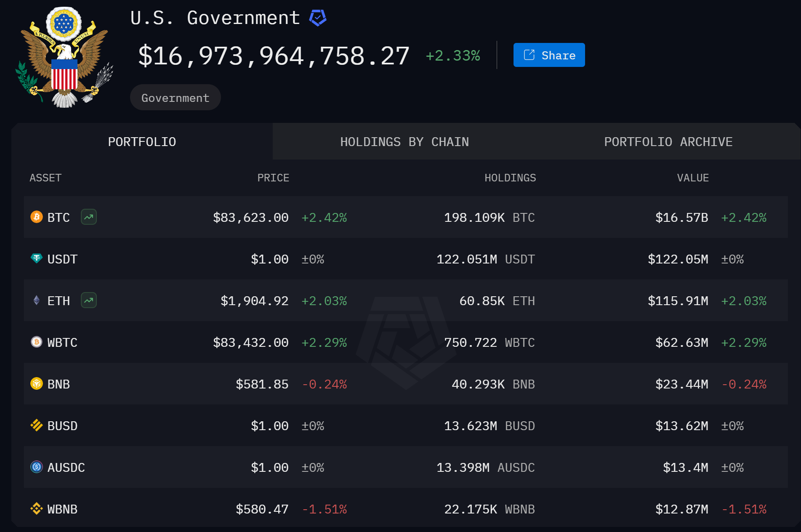Open the PORTFOLIO ARCHIVE tab

tap(668, 142)
